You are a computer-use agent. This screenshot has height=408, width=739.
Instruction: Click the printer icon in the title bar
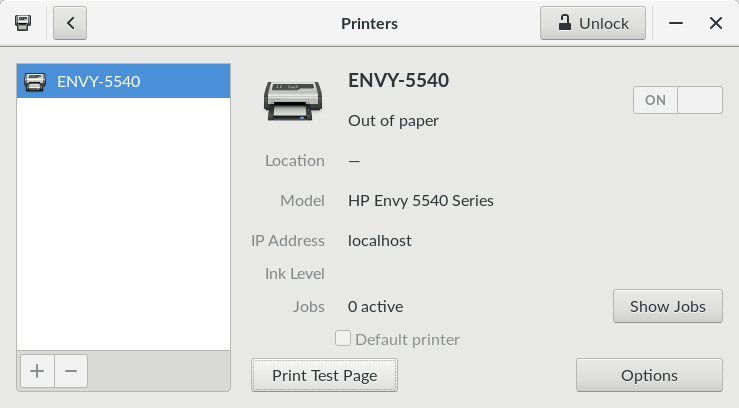click(x=23, y=23)
